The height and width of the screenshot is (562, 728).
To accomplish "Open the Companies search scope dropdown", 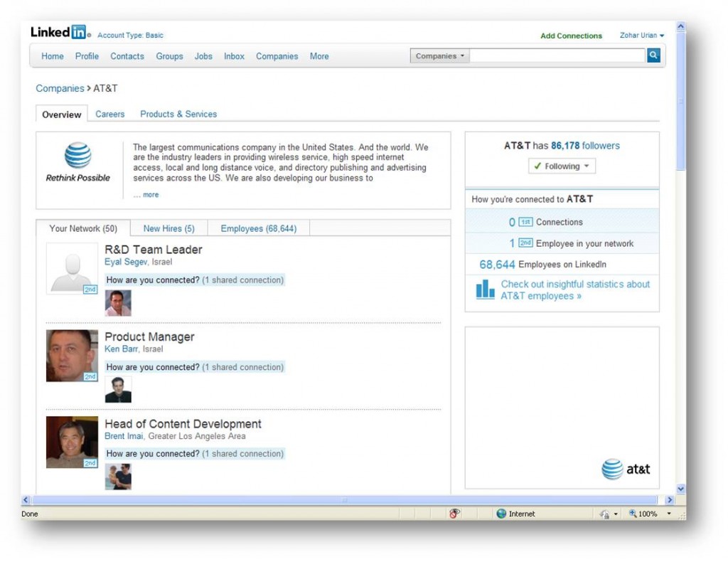I will 439,55.
